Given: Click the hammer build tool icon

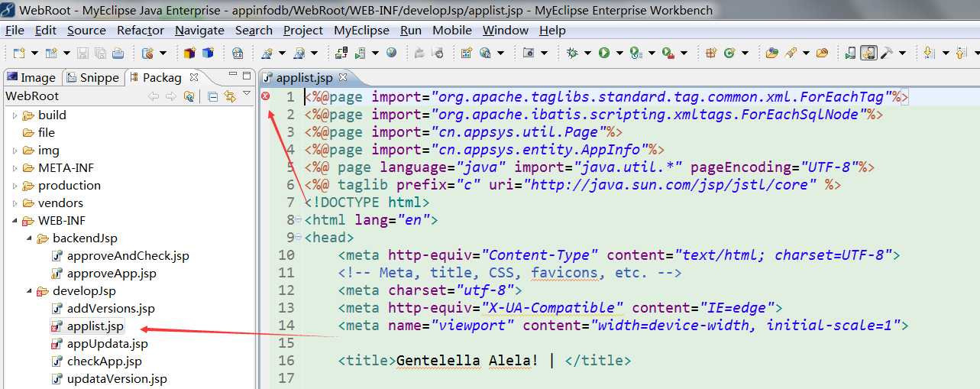Looking at the screenshot, I should tap(886, 53).
